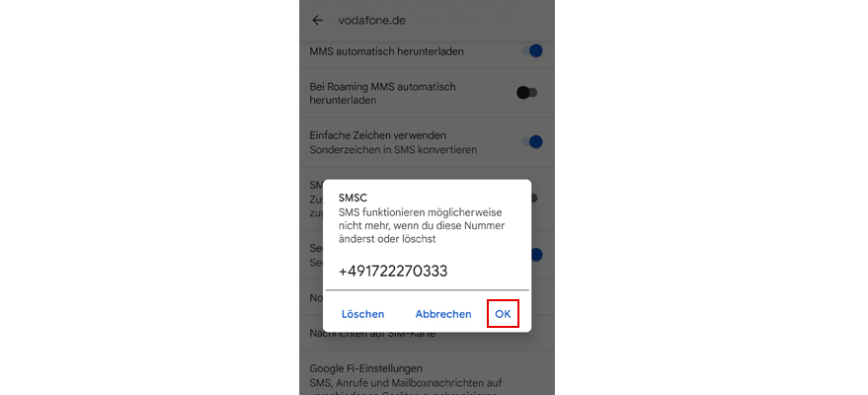Toggle Einfache Zeichen verwenden switch
868x395 pixels.
(x=531, y=142)
